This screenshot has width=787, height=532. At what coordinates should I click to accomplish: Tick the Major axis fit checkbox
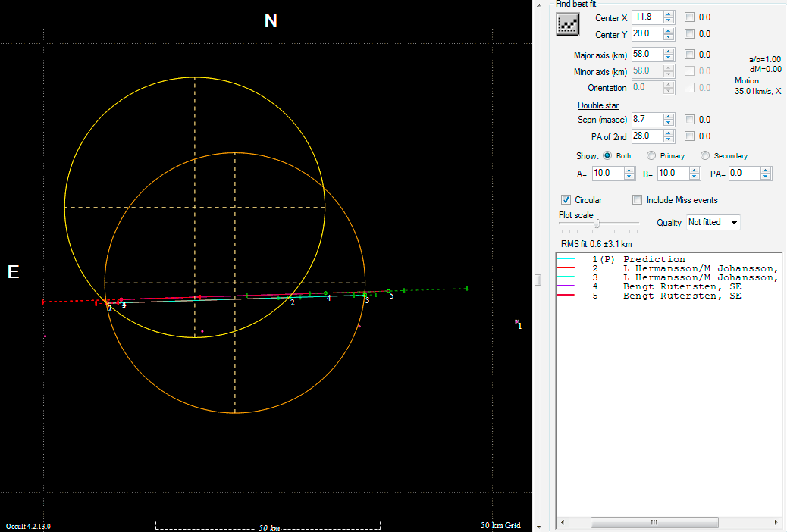click(x=689, y=55)
